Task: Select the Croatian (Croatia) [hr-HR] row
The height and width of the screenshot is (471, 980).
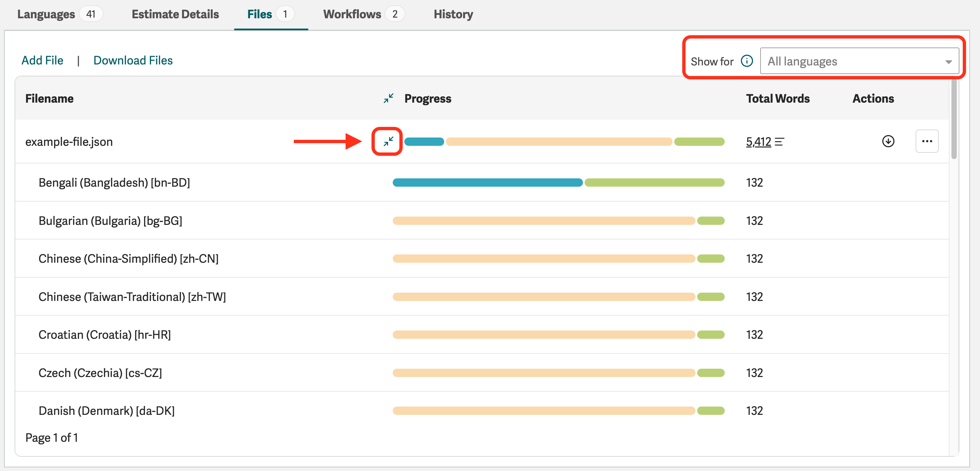Action: 482,335
